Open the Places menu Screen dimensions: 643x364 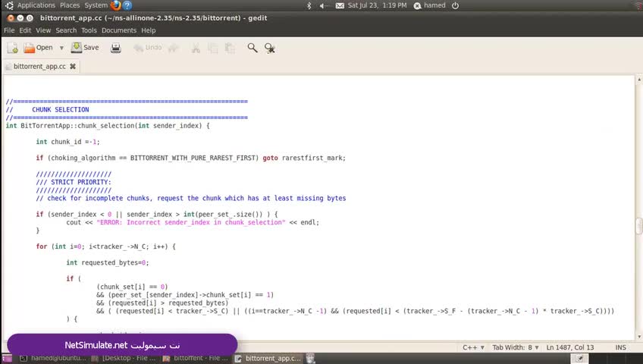tap(70, 5)
